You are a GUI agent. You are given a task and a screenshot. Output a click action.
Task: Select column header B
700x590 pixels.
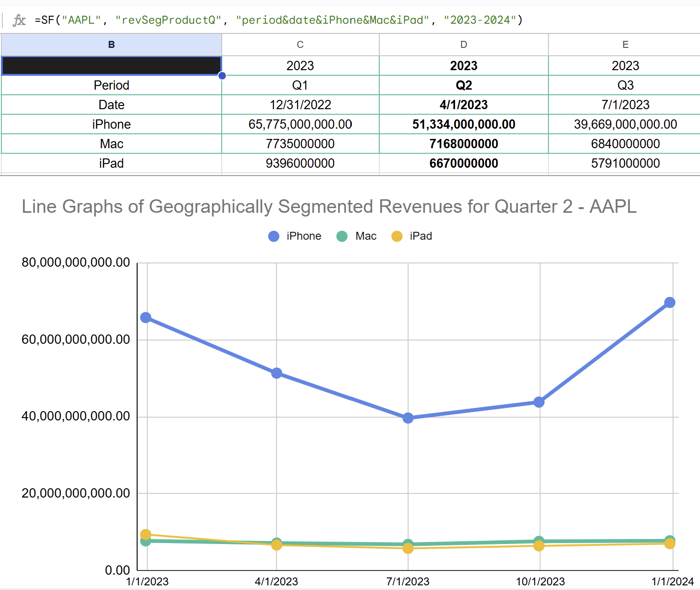[111, 45]
